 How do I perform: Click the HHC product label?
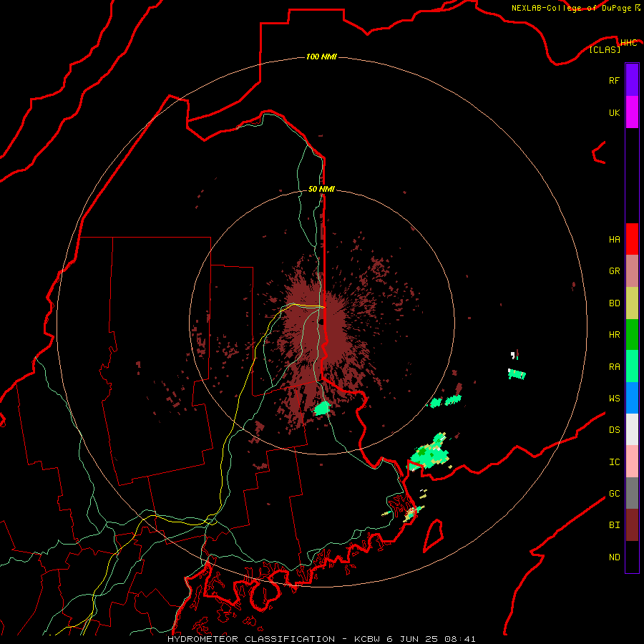[629, 43]
